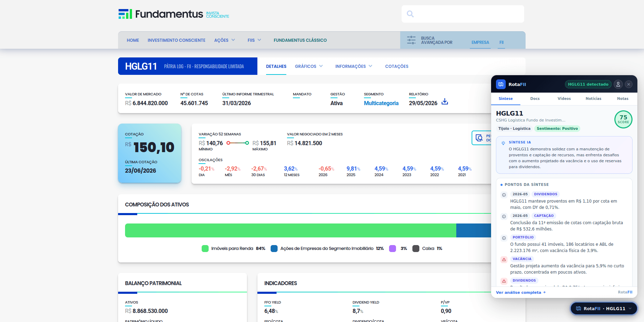The image size is (644, 322).
Task: Open Fundamentus Clássico menu item
Action: 300,40
